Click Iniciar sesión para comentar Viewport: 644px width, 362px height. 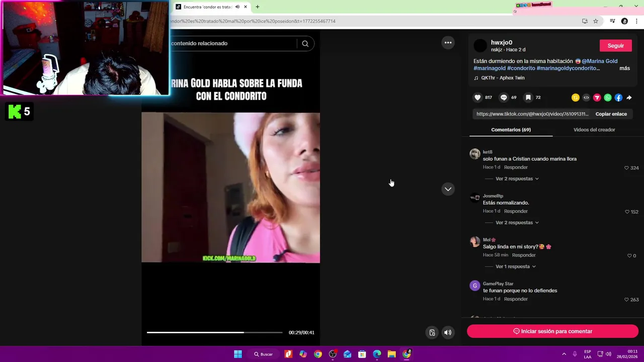click(x=552, y=331)
